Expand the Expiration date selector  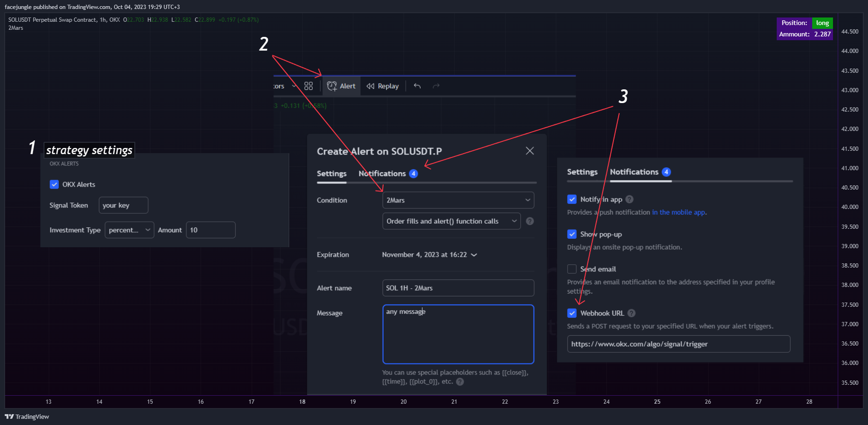click(430, 255)
